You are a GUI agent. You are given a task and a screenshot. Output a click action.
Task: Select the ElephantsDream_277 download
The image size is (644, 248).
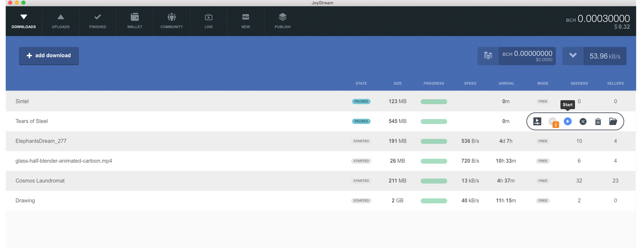coord(320,141)
